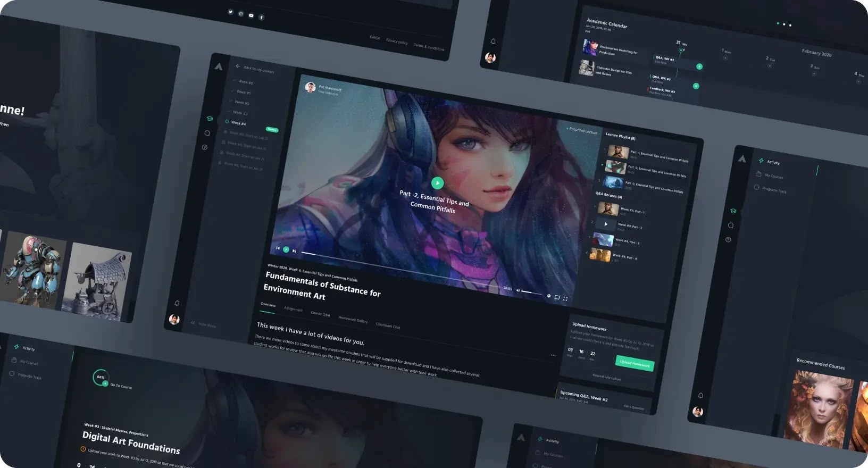Open the three-dot menu above Academic Calendar
The width and height of the screenshot is (868, 468).
(784, 24)
